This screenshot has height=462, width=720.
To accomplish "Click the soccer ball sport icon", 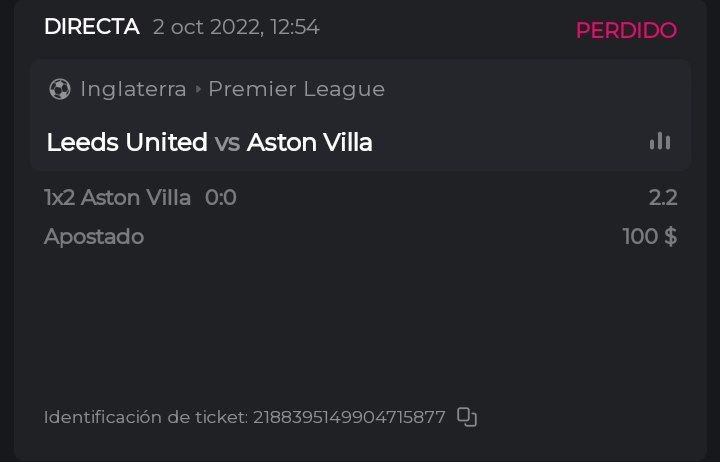I will click(59, 89).
